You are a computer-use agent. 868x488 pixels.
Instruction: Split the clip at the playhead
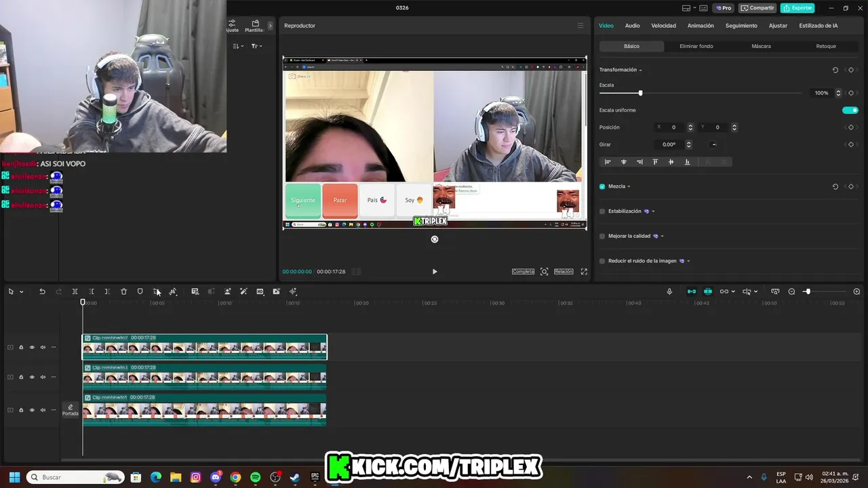75,291
